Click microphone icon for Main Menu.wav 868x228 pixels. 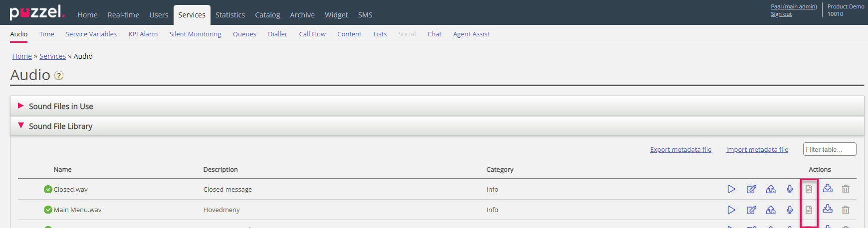(x=790, y=210)
